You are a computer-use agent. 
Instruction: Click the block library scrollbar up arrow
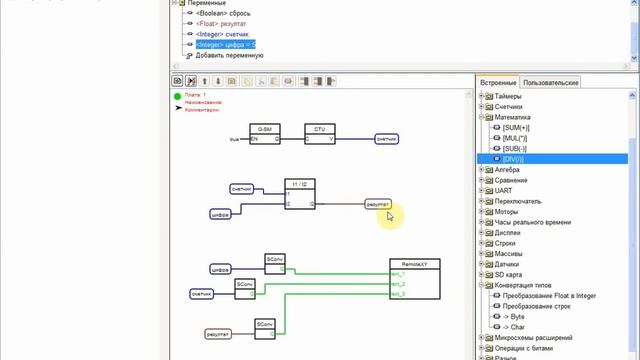(632, 96)
